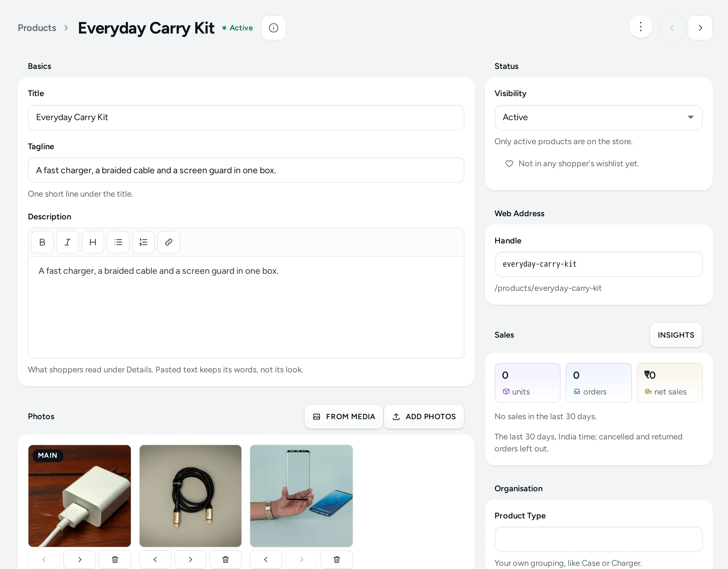Delete the screen guard photo

click(x=337, y=559)
